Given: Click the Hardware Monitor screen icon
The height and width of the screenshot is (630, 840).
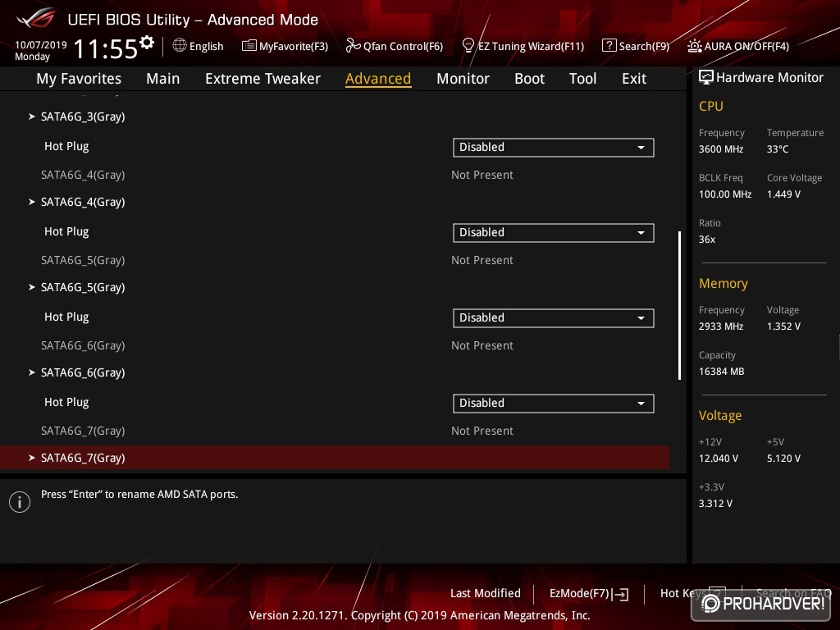Looking at the screenshot, I should coord(706,77).
